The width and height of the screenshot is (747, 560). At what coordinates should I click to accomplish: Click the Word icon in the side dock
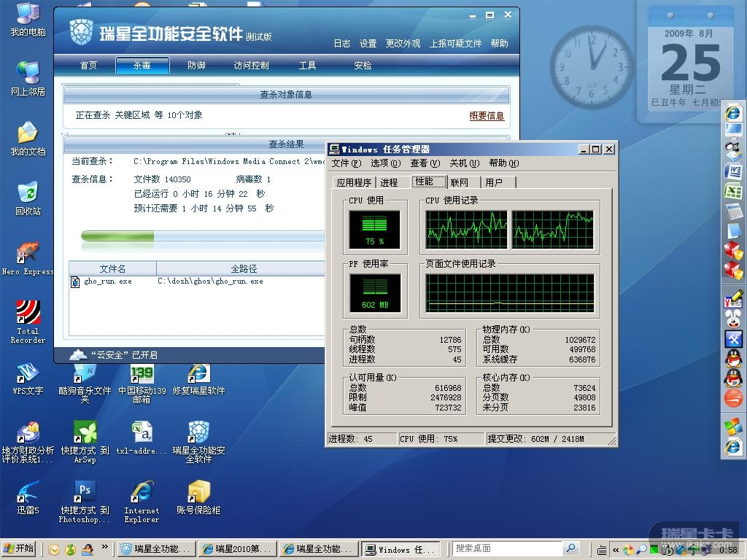pyautogui.click(x=733, y=171)
